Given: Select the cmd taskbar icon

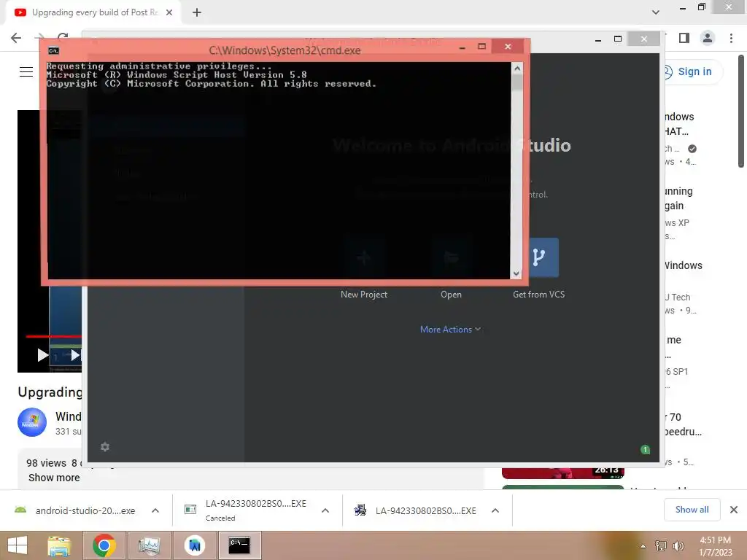Looking at the screenshot, I should click(239, 545).
